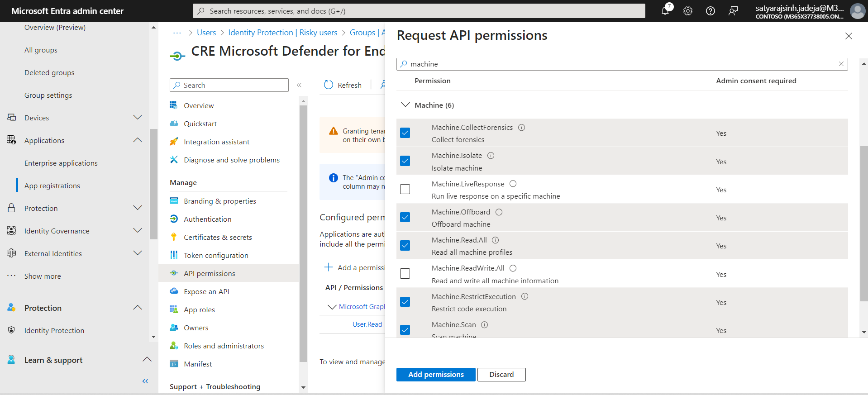868x395 pixels.
Task: Click the App roles icon
Action: (174, 309)
